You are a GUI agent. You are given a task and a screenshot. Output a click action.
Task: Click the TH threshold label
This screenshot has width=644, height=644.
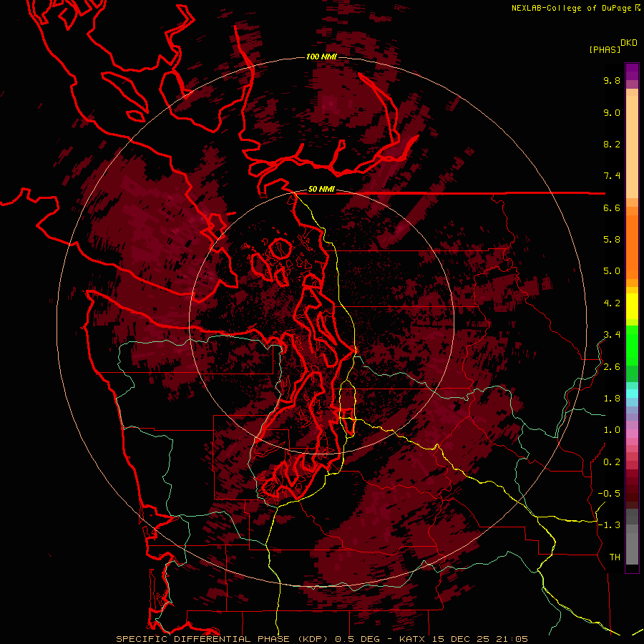pos(615,557)
